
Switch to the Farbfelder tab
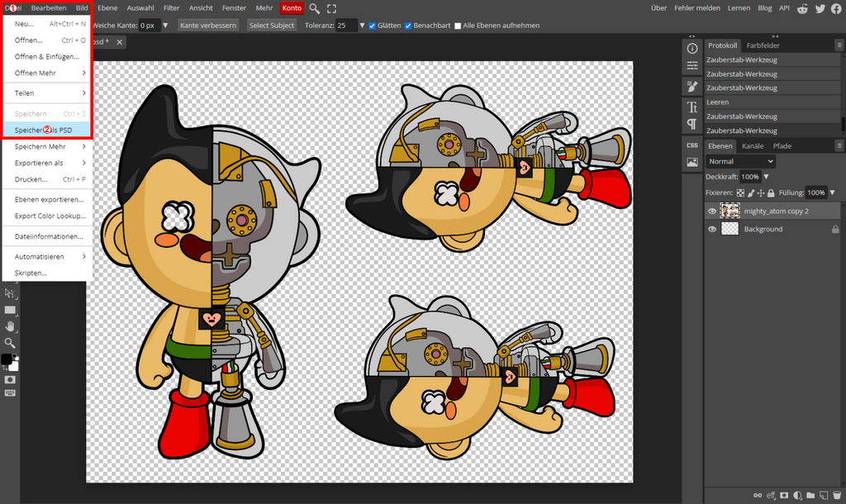pos(763,45)
